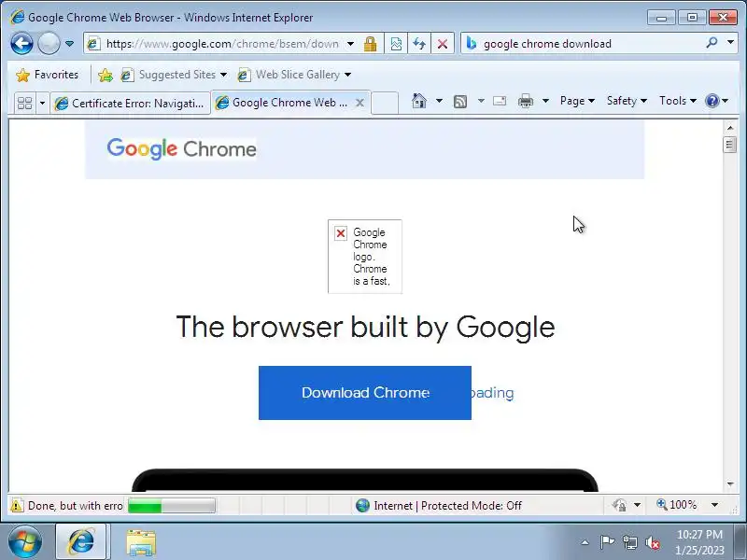Click the Bing search box
Viewport: 747px width, 560px height.
(x=591, y=44)
